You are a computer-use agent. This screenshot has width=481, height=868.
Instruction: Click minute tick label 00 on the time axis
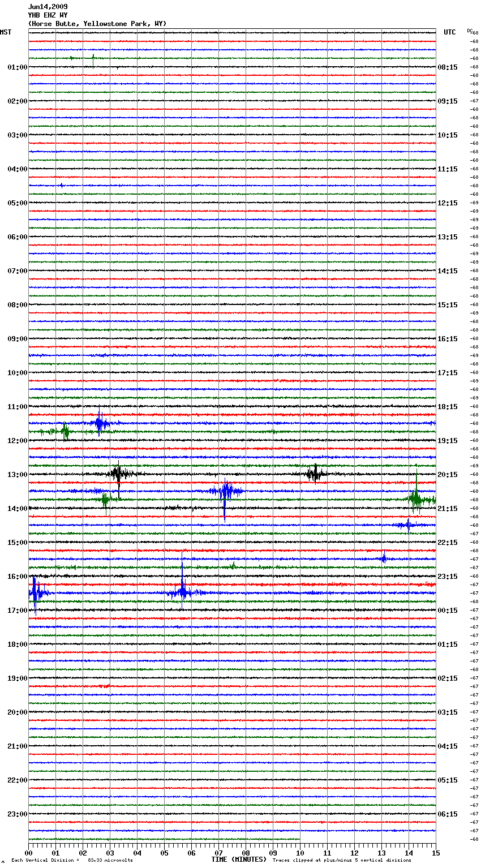[29, 853]
